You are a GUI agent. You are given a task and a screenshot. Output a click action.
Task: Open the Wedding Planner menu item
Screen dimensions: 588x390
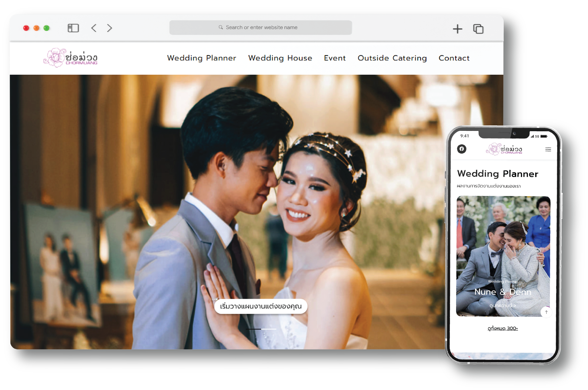pos(202,58)
